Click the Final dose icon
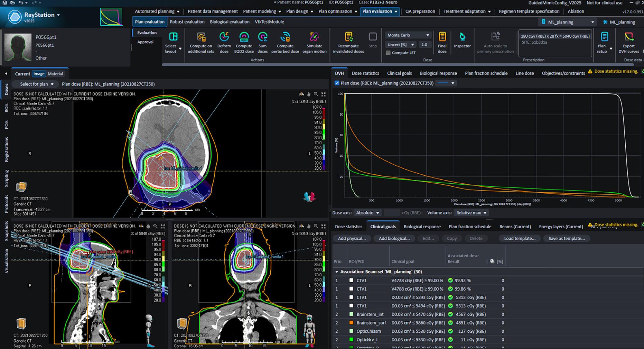The image size is (644, 349). pos(442,37)
